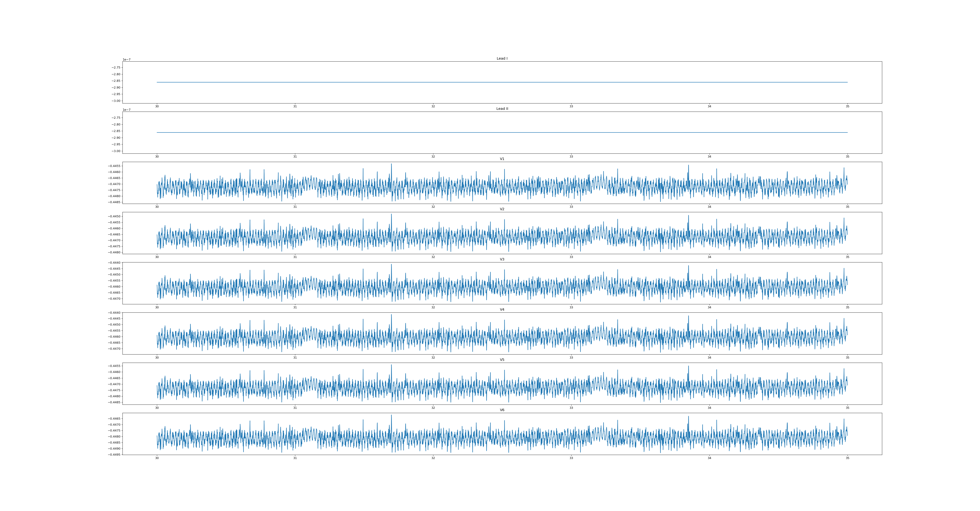Screen dimensions: 980x511
Task: Click the -0.4495 y-axis label on V6
Action: coord(114,455)
